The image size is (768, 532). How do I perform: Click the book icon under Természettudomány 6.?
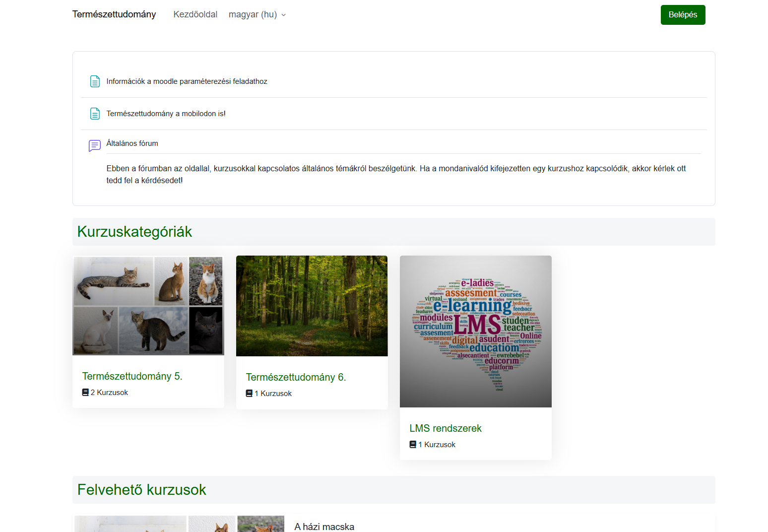249,394
